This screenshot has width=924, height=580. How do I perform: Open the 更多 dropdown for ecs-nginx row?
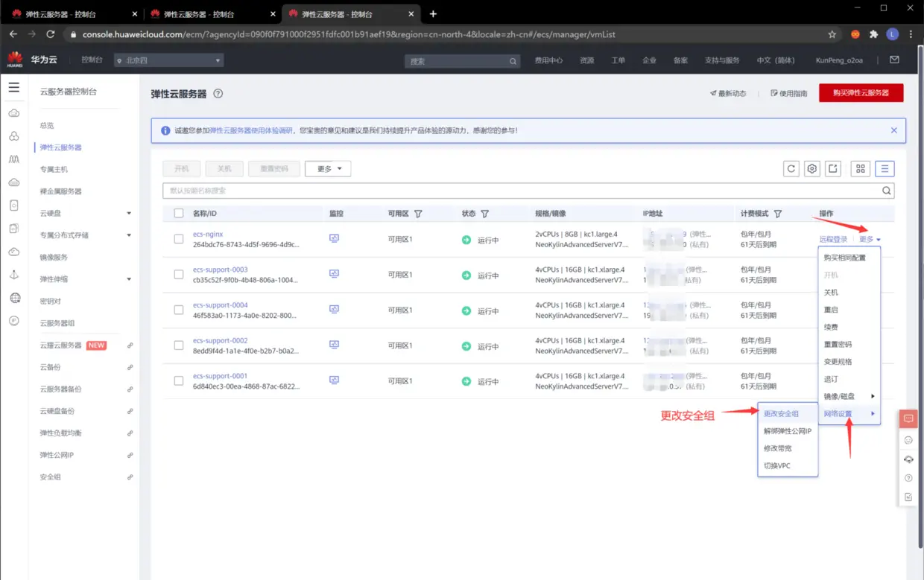click(870, 240)
